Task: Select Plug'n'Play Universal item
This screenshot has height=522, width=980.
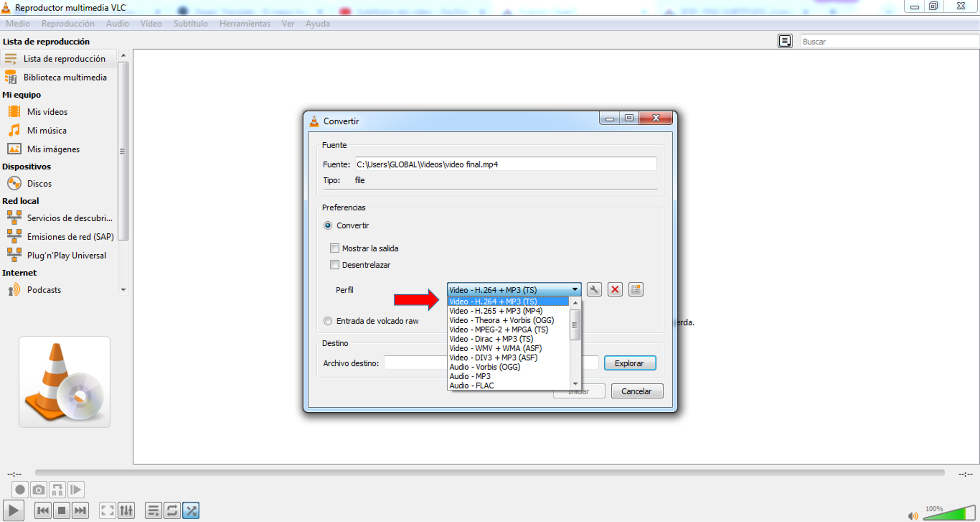Action: point(66,256)
